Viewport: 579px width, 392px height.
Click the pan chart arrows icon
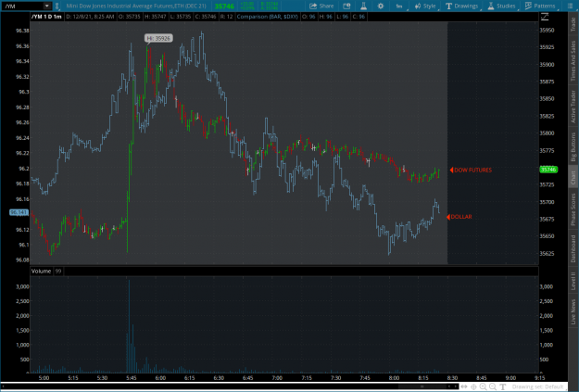[x=464, y=386]
